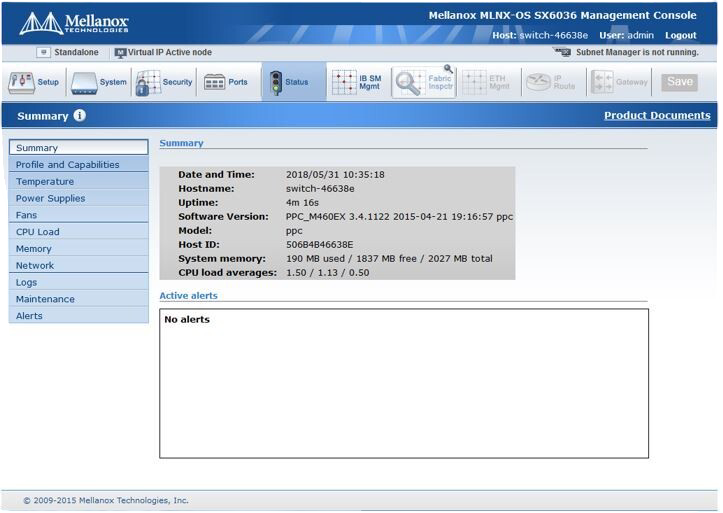723x513 pixels.
Task: Click the date value 2018/05/31 10:35:18
Action: 335,175
